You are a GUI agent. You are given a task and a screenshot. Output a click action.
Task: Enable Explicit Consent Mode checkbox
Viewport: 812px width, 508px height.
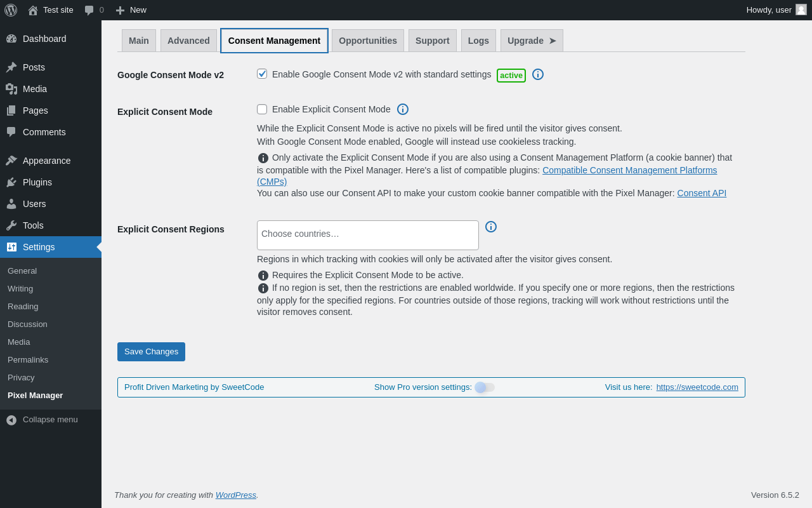262,109
